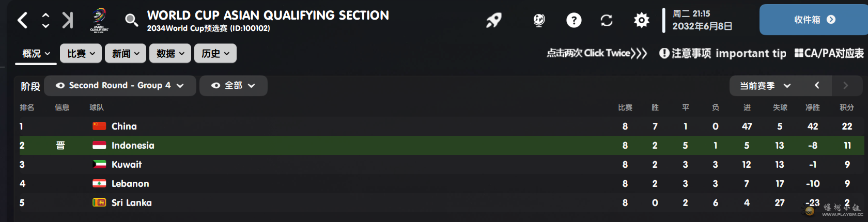The image size is (868, 222).
Task: Expand the 当前赛季 season dropdown
Action: 765,86
